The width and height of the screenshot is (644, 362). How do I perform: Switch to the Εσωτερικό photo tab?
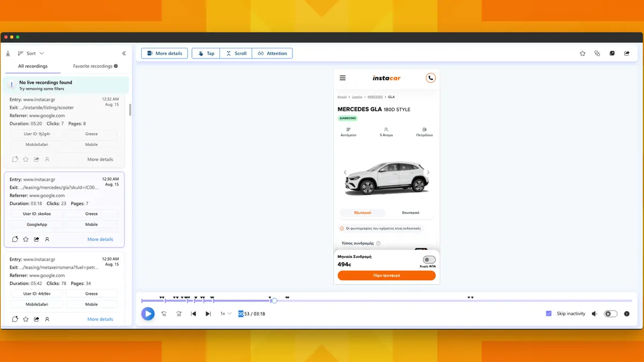click(x=411, y=212)
